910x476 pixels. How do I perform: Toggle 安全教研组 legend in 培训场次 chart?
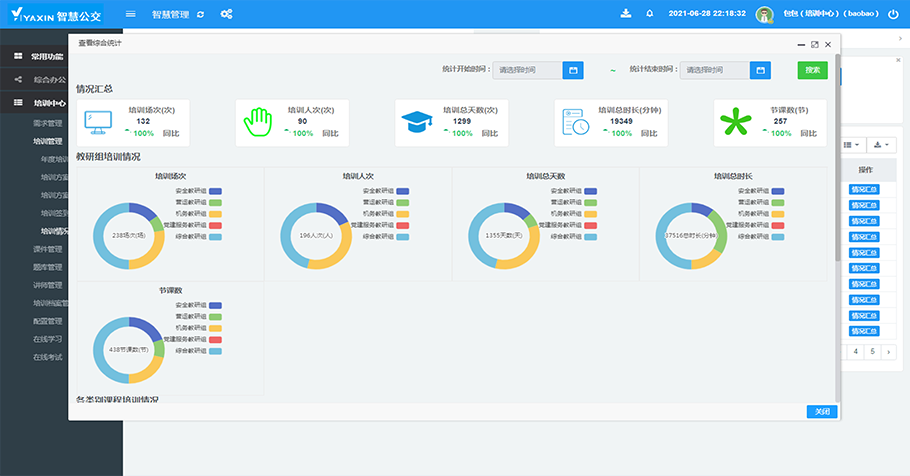(x=215, y=190)
